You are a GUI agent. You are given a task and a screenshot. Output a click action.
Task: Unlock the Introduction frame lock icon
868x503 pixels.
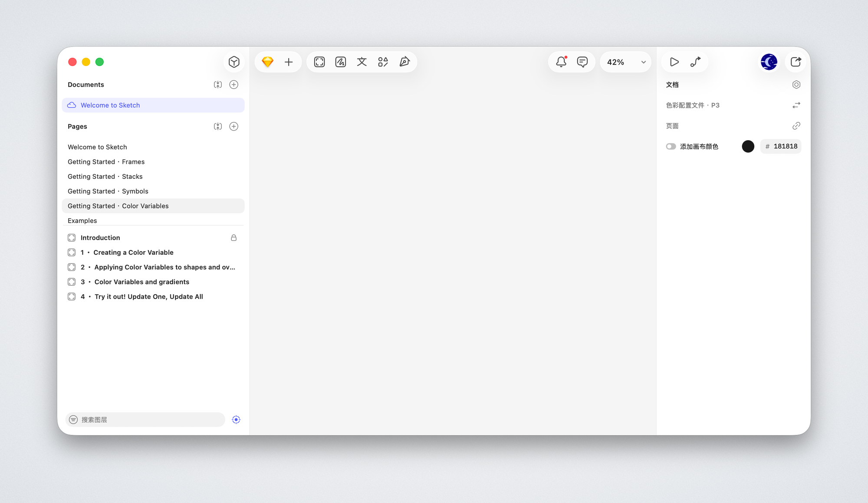[x=233, y=238]
